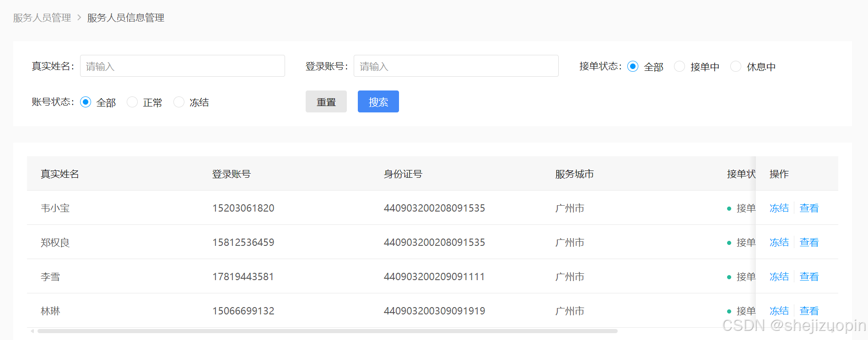Click the horizontal table scrollbar
Screen dimensions: 868x340
point(328,331)
